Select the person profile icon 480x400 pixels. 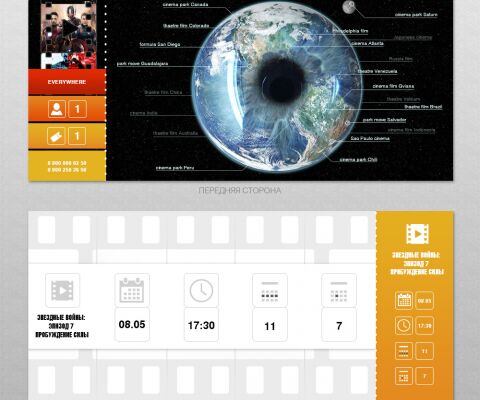(x=57, y=109)
